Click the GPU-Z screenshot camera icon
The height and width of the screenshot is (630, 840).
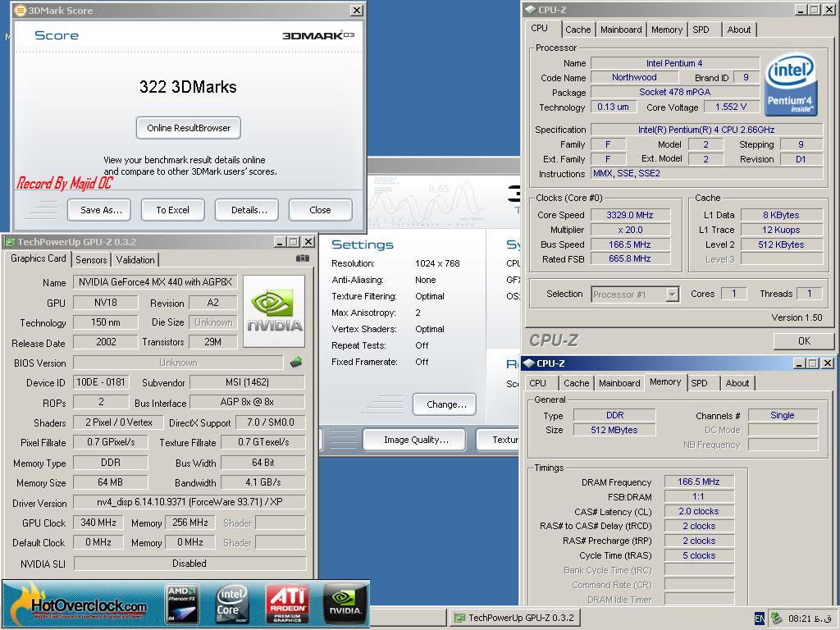tap(302, 258)
